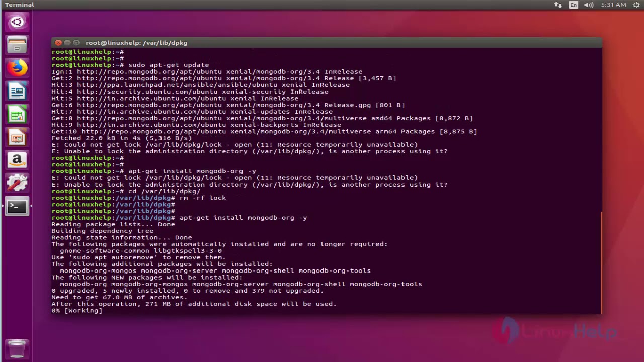The image size is (644, 362).
Task: Open the En keyboard layout indicator
Action: [x=574, y=5]
